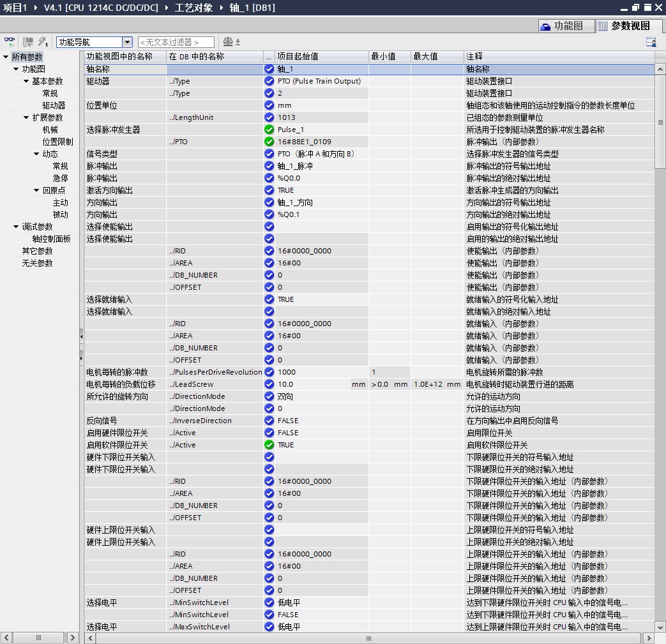Click the table's scroll-right arrow
This screenshot has height=644, width=666.
pyautogui.click(x=649, y=638)
